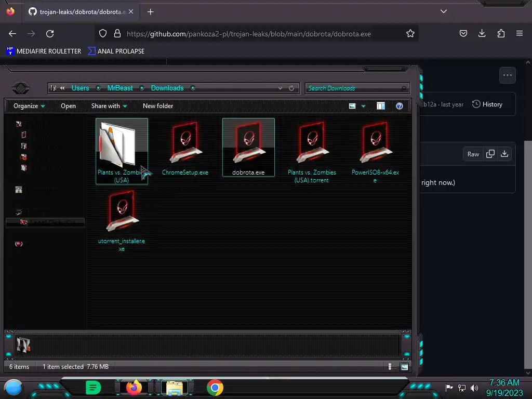Viewport: 532px width, 399px height.
Task: Open GitHub three-dots more options button
Action: pos(508,75)
